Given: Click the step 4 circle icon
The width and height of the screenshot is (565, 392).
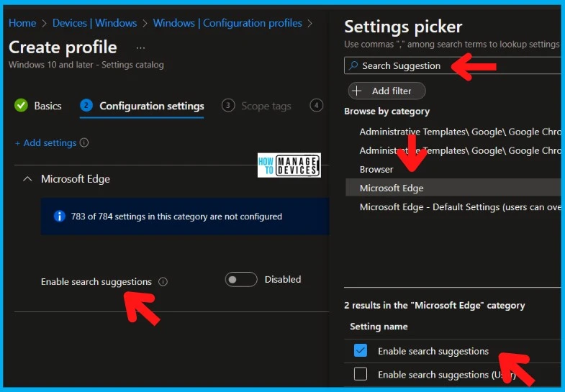Looking at the screenshot, I should 316,106.
